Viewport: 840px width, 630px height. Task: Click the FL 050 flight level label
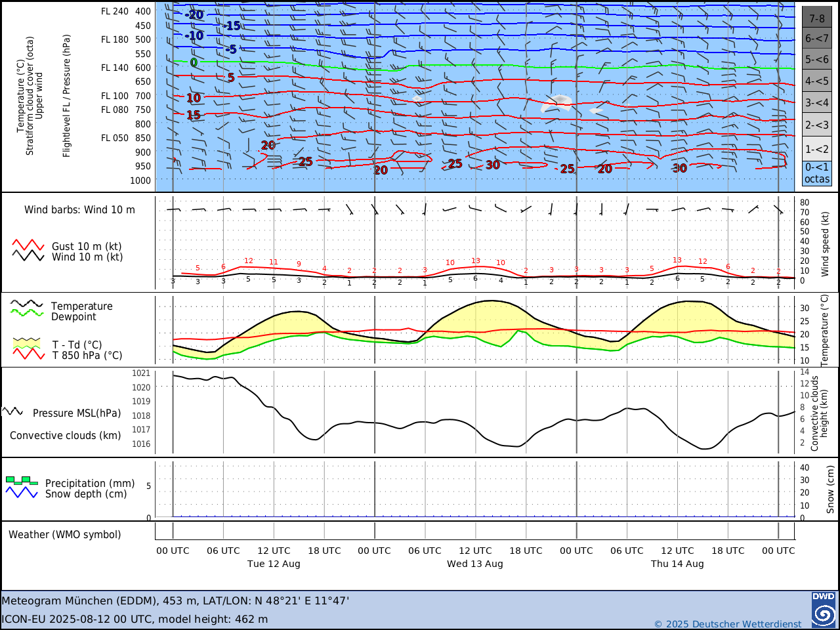[x=115, y=138]
